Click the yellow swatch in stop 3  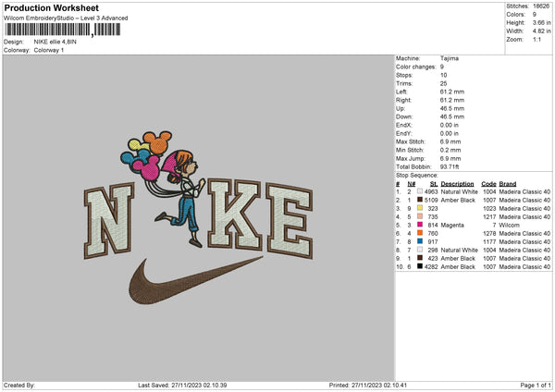coord(420,208)
